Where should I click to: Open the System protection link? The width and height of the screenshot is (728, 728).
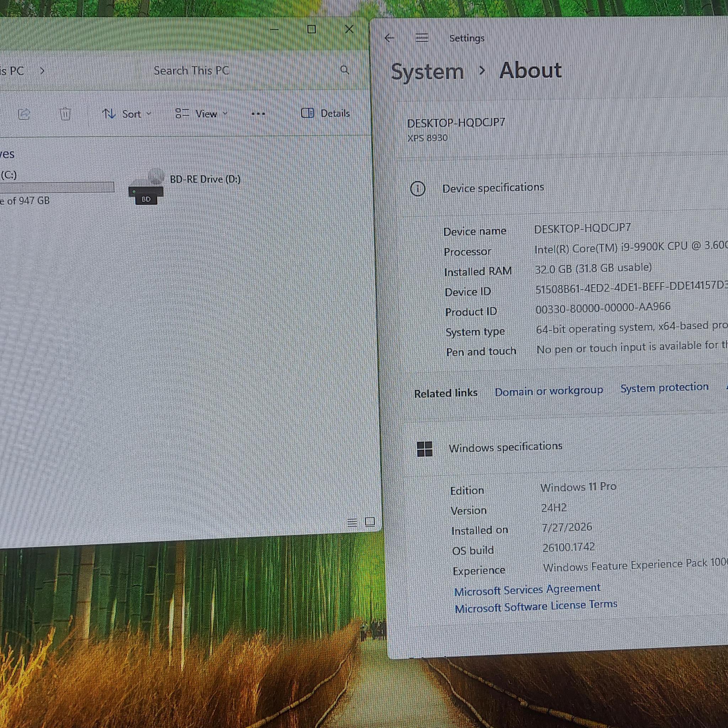664,387
